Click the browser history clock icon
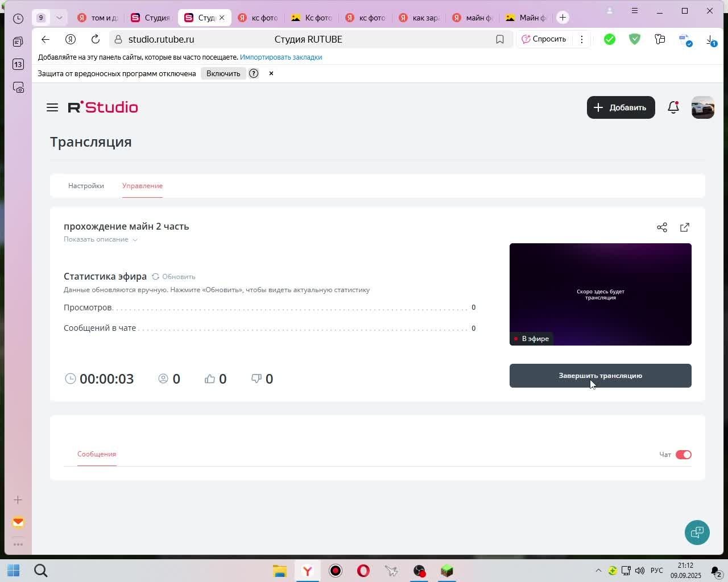The height and width of the screenshot is (582, 728). pyautogui.click(x=18, y=18)
